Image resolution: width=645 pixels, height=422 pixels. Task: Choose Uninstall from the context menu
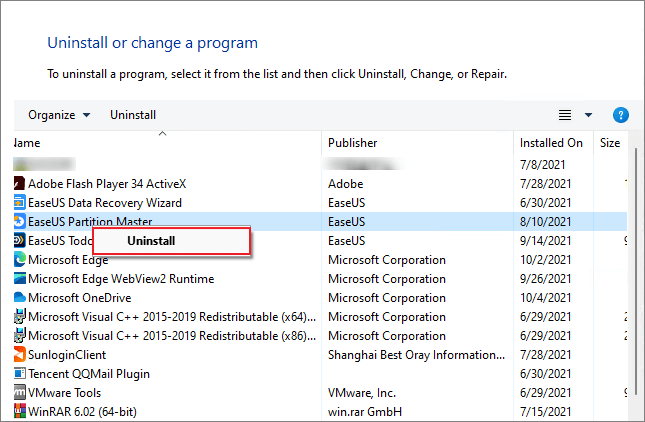click(151, 241)
